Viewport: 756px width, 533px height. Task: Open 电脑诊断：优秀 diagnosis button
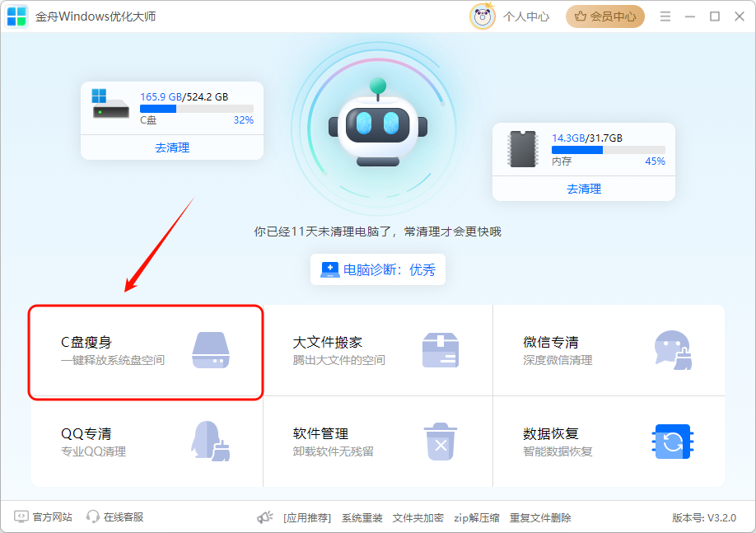[378, 269]
